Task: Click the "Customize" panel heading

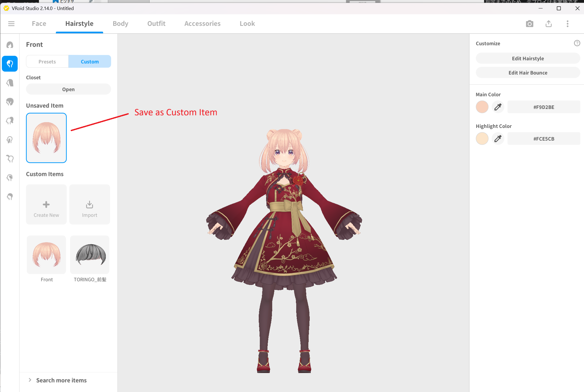Action: (488, 44)
